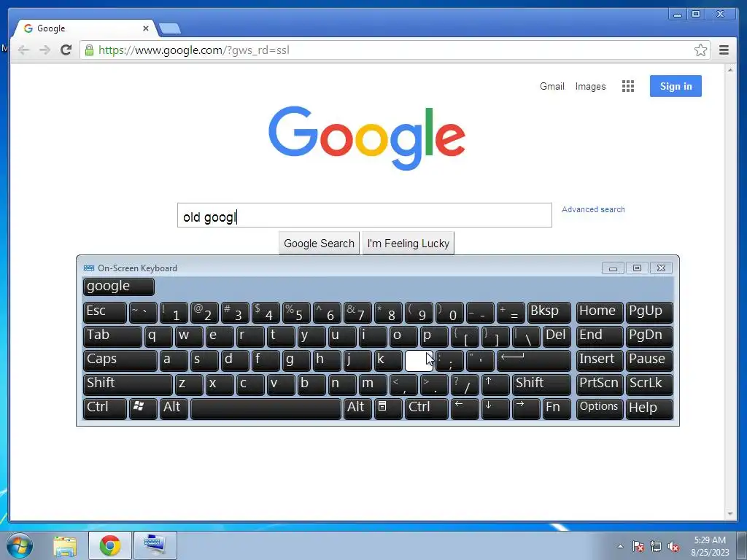The image size is (747, 560).
Task: Click the Esc key
Action: [x=105, y=312]
